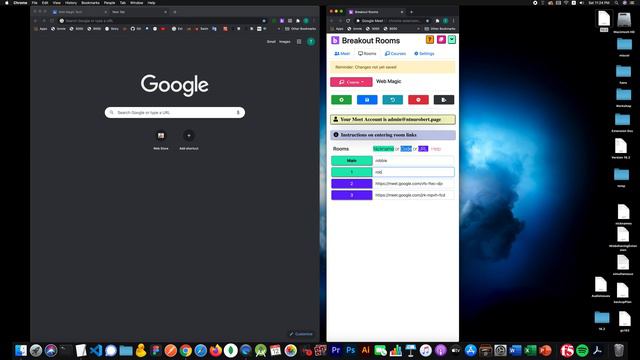Open Excel from the dock
640x360 pixels.
(530, 350)
